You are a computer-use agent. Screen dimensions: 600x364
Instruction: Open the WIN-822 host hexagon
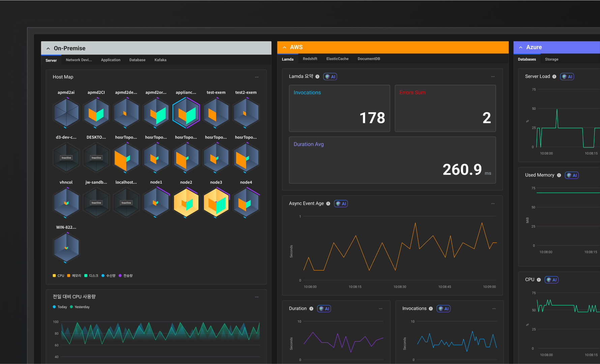click(x=66, y=248)
